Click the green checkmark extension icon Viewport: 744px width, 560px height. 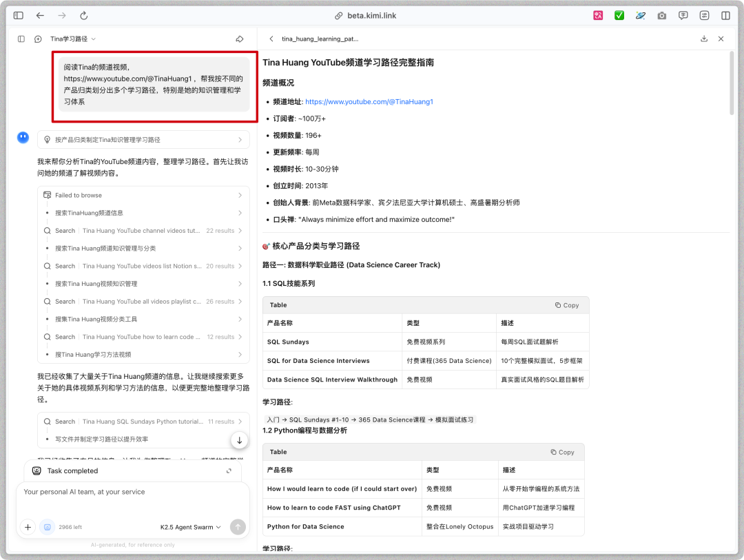pos(619,14)
